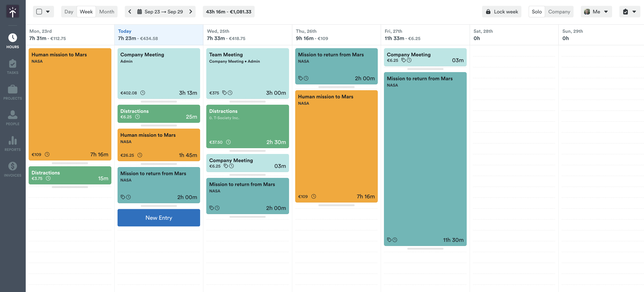Click the Lock week button

click(501, 11)
